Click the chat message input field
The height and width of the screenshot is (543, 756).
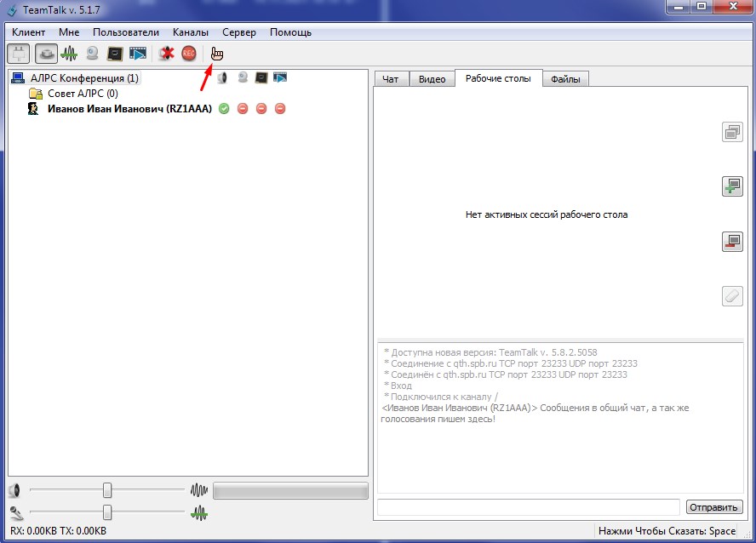[528, 507]
